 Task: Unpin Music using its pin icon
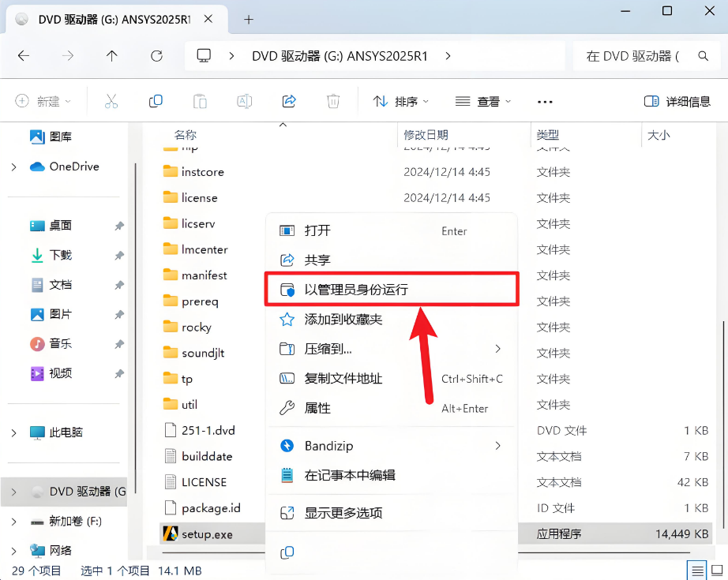(119, 344)
